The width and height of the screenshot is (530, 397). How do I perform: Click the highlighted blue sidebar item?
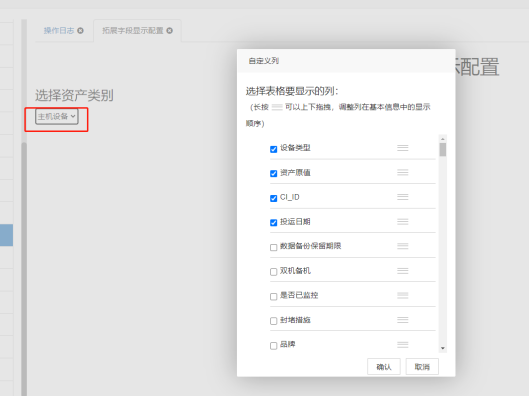[x=6, y=235]
